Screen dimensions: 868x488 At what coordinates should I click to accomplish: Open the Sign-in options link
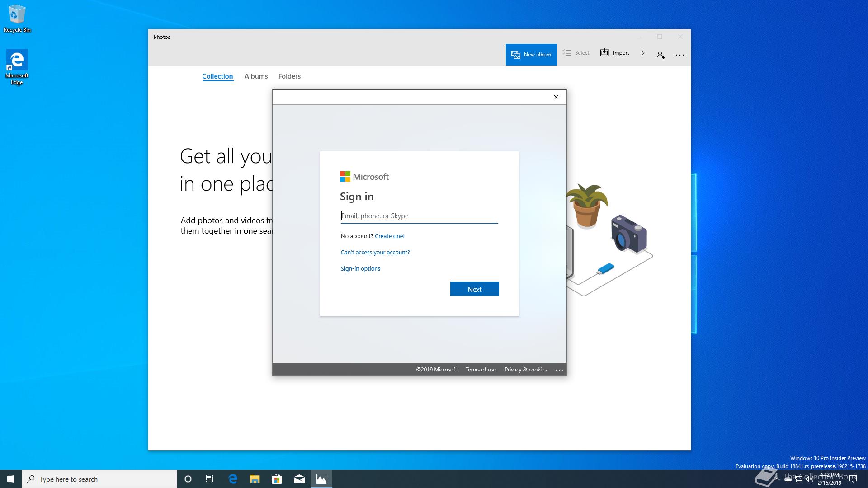[x=360, y=269]
